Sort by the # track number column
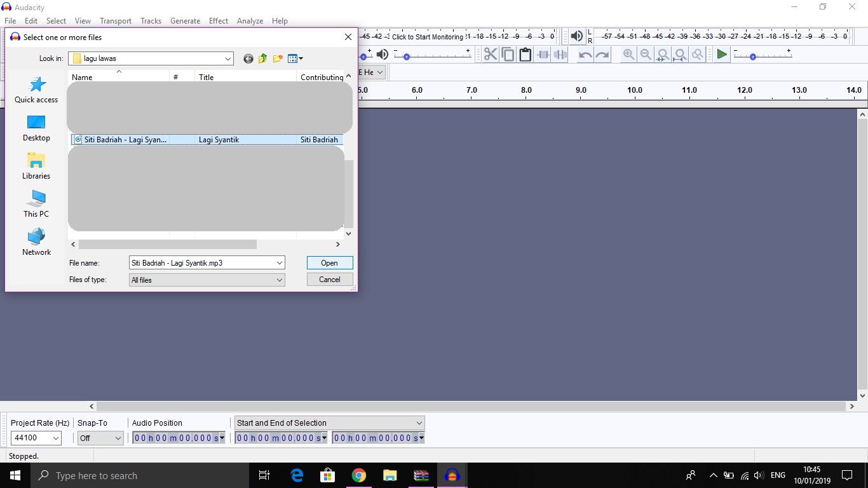 point(182,77)
